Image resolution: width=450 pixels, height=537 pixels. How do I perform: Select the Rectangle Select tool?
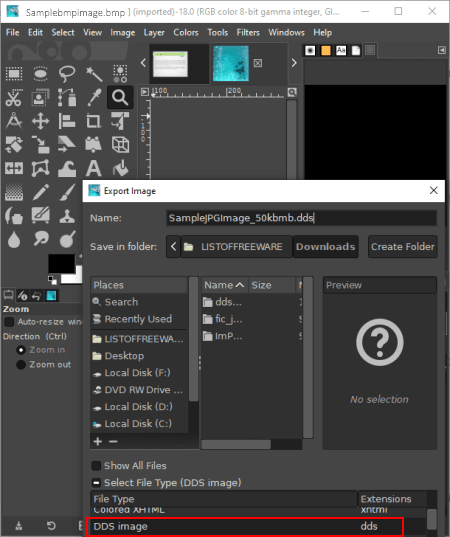pyautogui.click(x=14, y=74)
